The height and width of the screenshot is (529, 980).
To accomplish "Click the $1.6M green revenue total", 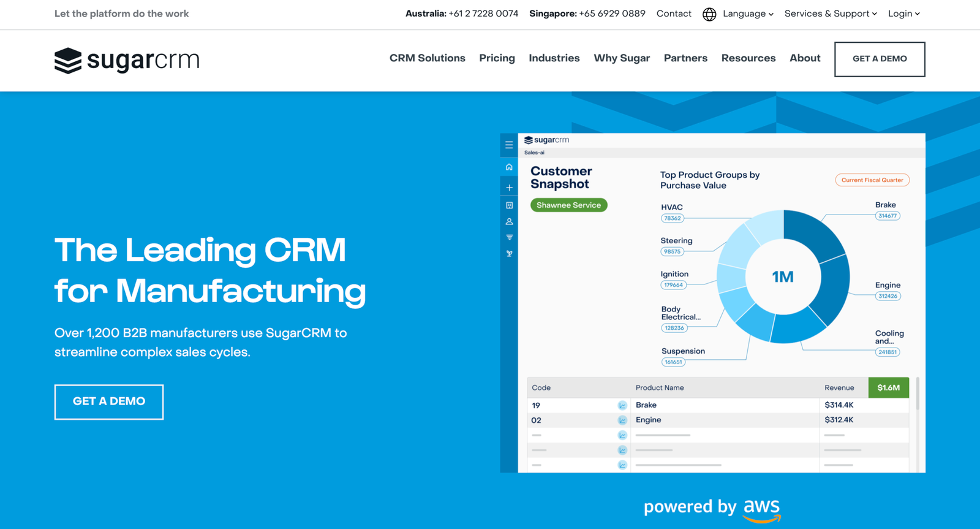I will pos(889,387).
